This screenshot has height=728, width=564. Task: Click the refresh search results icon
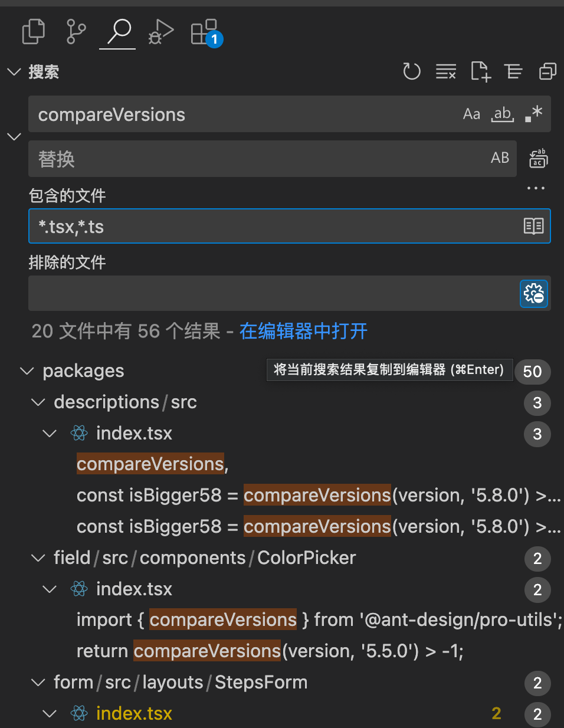(x=412, y=72)
